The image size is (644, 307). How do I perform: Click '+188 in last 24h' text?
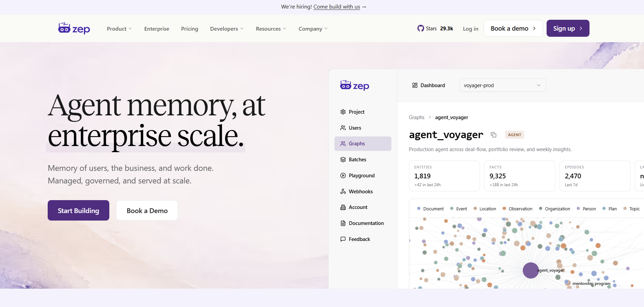pyautogui.click(x=504, y=185)
